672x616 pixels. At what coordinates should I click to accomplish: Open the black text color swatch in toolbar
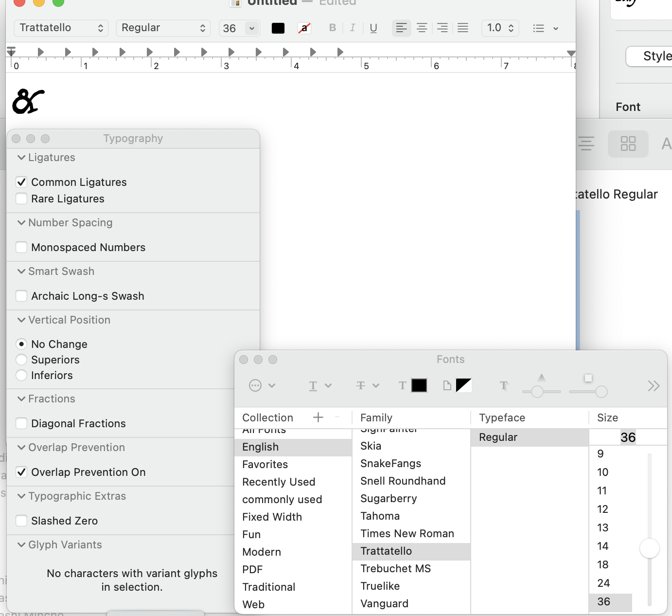coord(278,28)
